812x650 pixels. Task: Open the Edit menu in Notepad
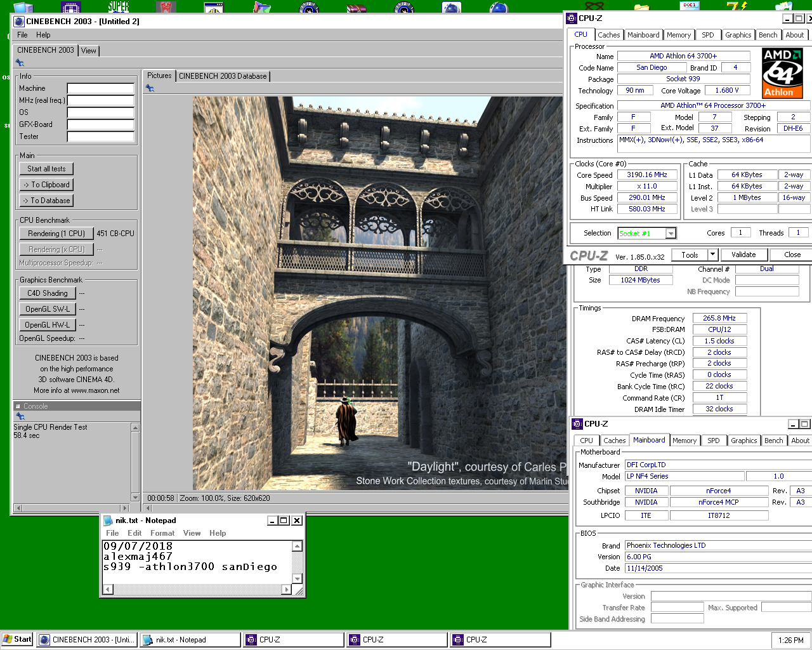coord(134,533)
